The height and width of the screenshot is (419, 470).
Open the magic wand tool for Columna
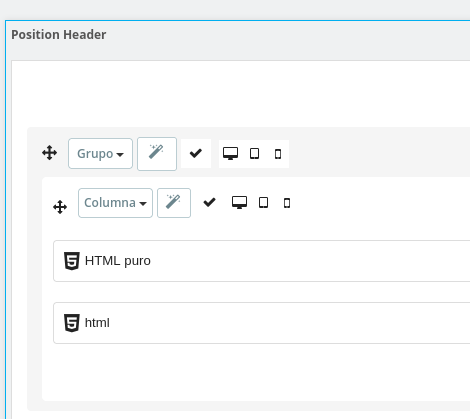coord(174,203)
